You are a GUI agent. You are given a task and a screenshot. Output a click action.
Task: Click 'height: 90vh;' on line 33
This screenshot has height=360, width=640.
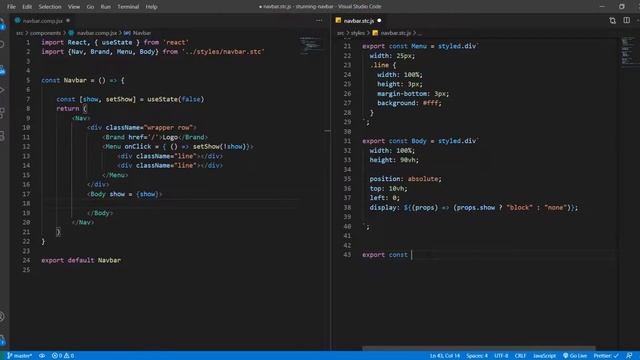tap(394, 160)
